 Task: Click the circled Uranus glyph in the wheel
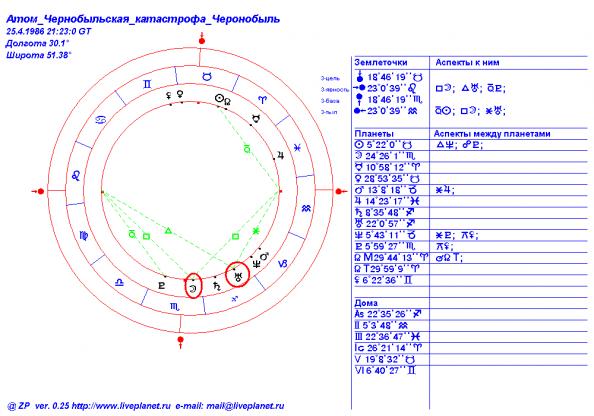[x=238, y=276]
